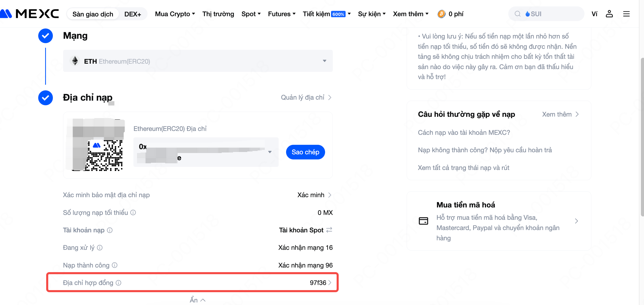Click the Ethereum diamond logo icon

pyautogui.click(x=75, y=61)
